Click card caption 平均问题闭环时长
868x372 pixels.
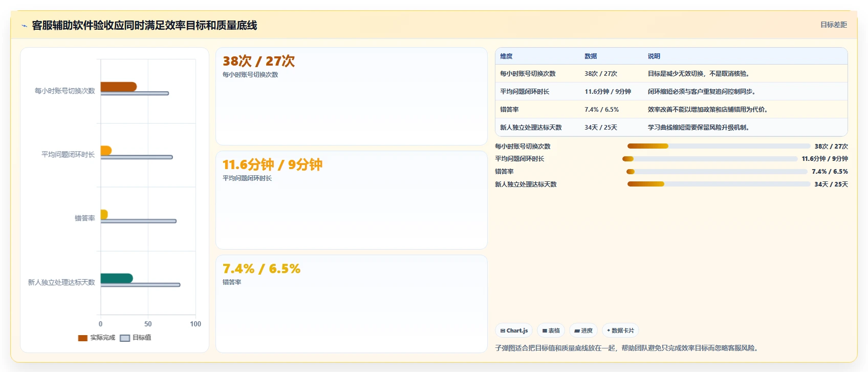pos(247,178)
